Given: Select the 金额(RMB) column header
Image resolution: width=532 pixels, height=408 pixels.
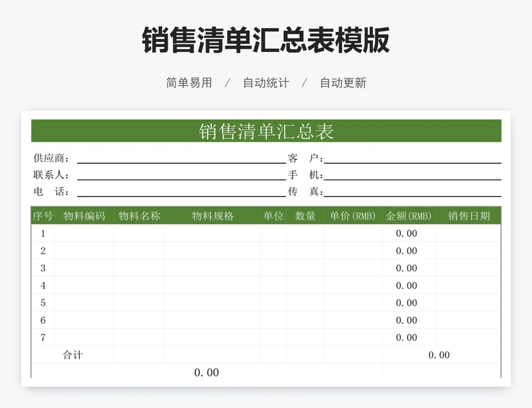Looking at the screenshot, I should 409,216.
